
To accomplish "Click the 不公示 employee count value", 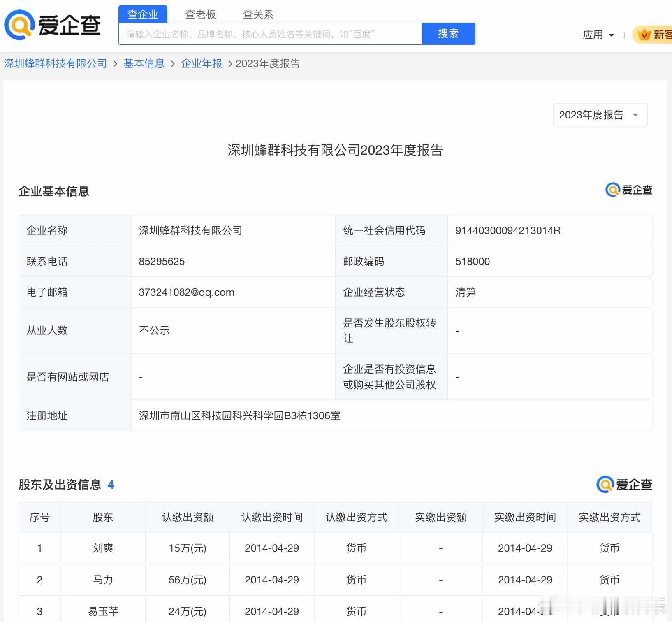I will pos(154,330).
